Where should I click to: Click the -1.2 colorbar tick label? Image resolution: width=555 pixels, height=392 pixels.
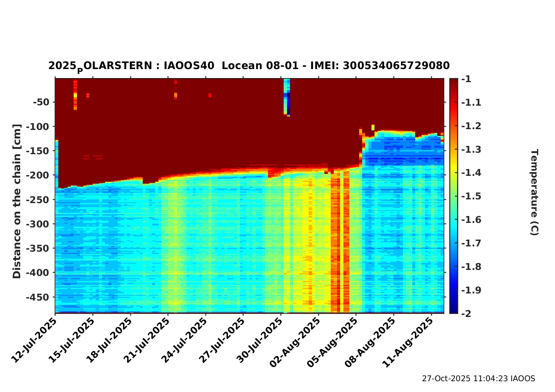pos(471,126)
